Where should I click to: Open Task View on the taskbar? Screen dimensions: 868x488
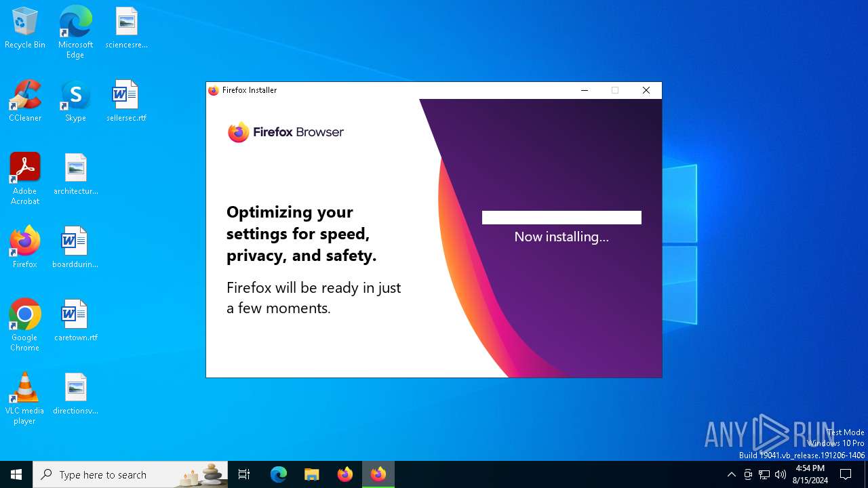244,474
